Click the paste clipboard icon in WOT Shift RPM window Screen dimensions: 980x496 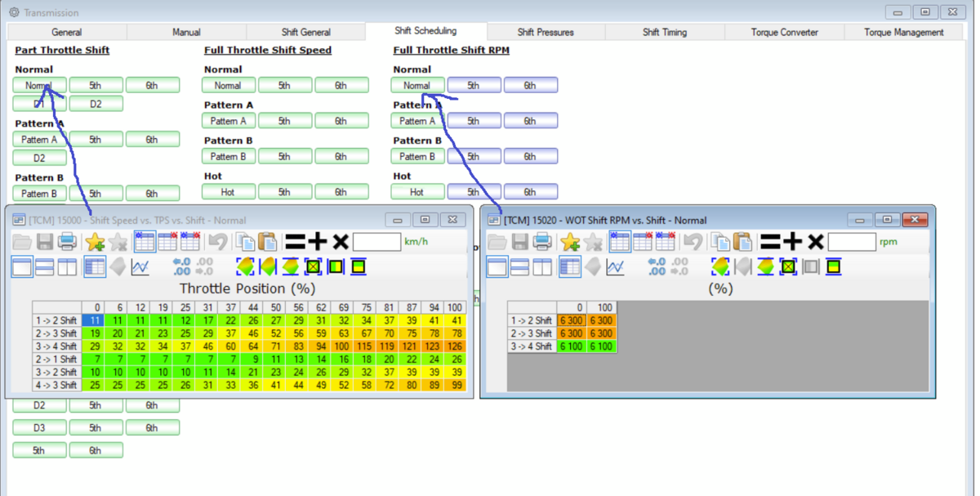(x=742, y=242)
